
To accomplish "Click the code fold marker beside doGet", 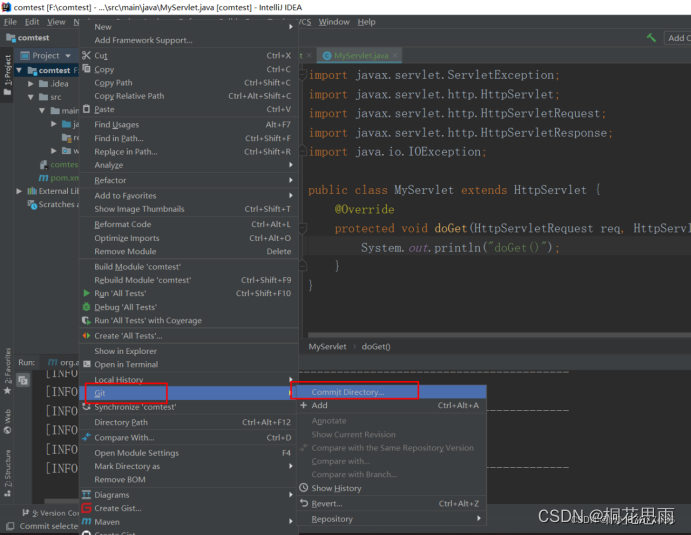I will [x=303, y=228].
